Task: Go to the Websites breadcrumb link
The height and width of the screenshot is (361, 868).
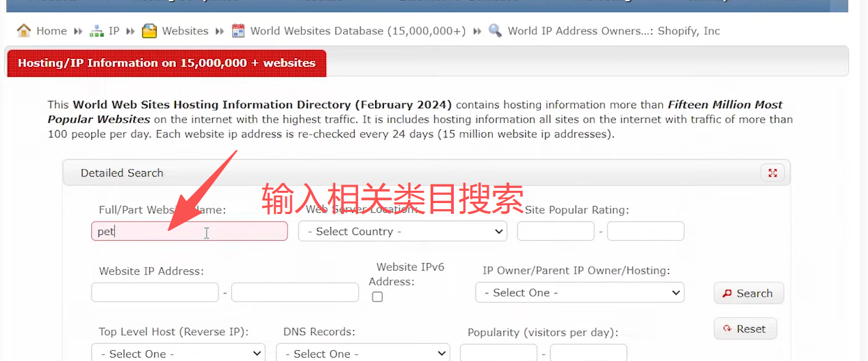Action: tap(185, 31)
